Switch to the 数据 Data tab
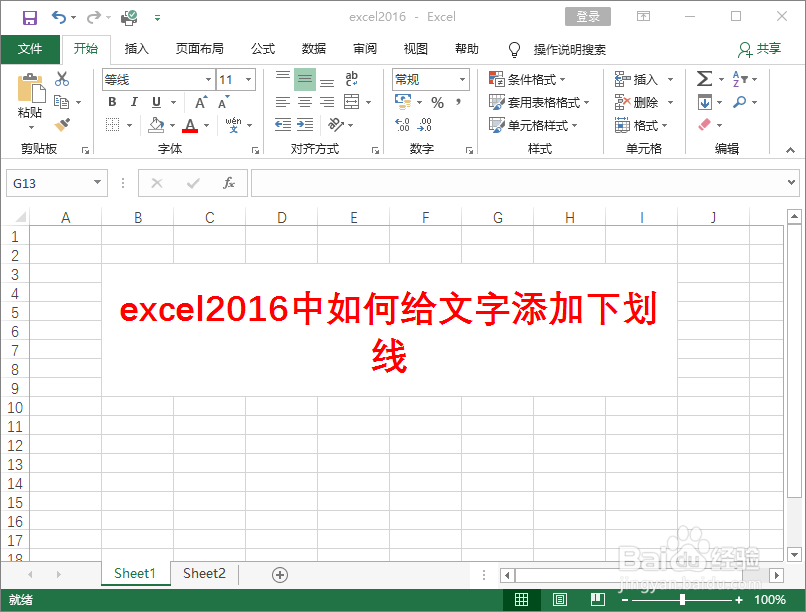 point(314,49)
